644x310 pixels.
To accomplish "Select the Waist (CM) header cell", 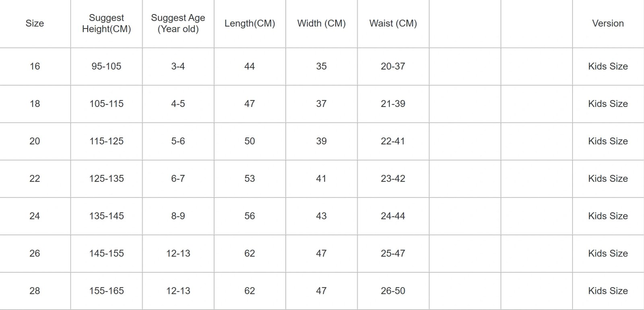I will tap(393, 23).
